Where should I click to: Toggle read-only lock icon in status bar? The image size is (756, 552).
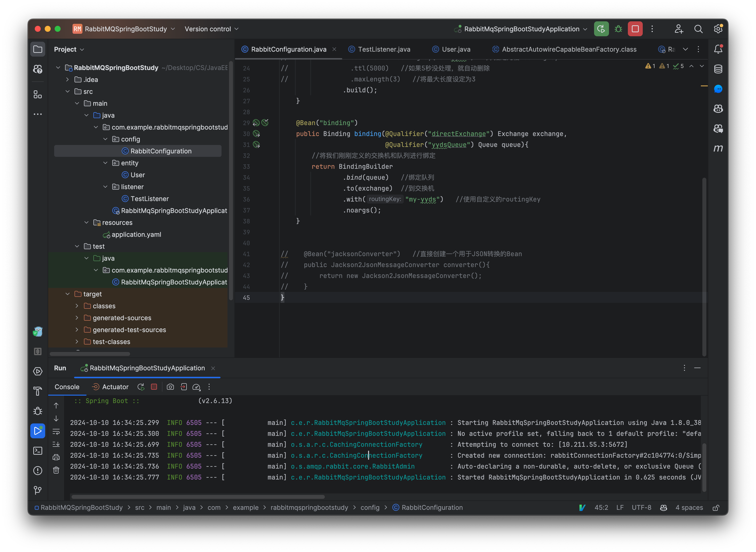click(716, 508)
